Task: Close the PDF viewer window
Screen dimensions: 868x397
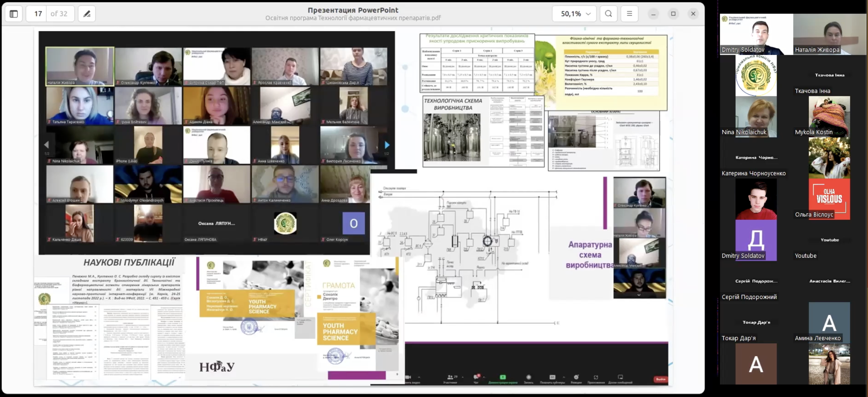Action: pos(693,14)
